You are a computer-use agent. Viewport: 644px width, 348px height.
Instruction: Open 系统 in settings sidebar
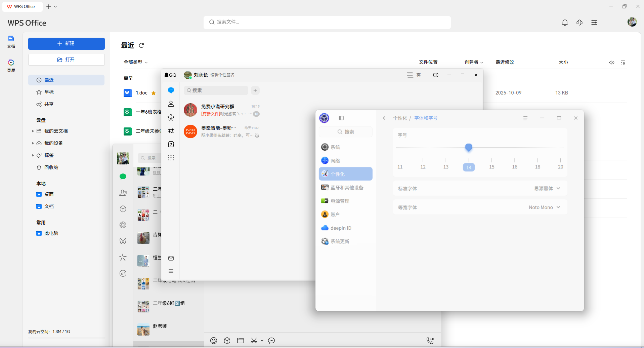345,147
